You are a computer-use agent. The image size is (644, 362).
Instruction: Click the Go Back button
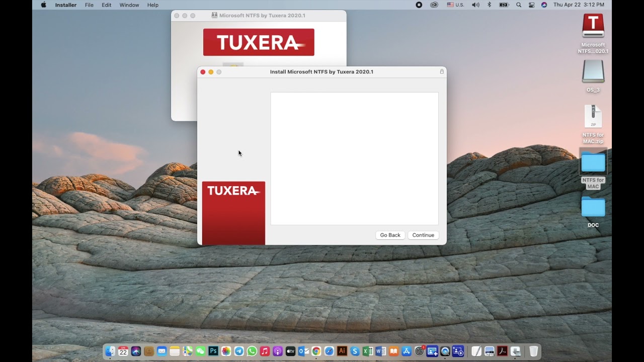coord(390,235)
